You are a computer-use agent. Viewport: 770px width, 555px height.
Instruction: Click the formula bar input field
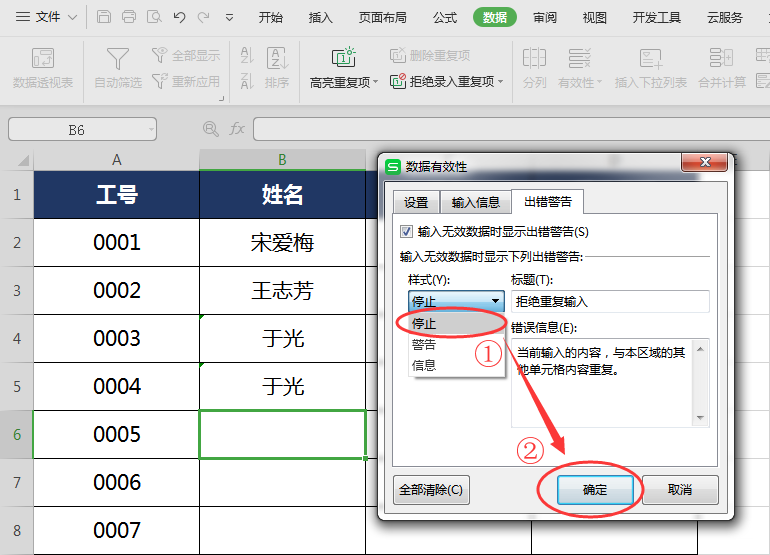tap(511, 129)
